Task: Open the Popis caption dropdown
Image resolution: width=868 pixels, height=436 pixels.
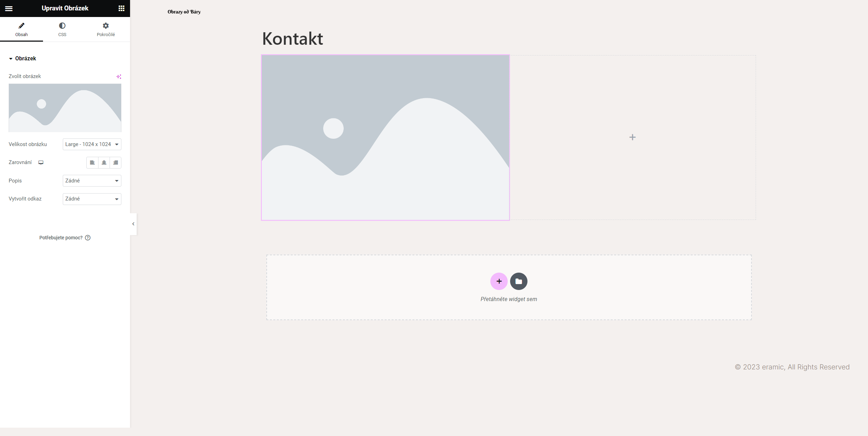Action: click(92, 181)
